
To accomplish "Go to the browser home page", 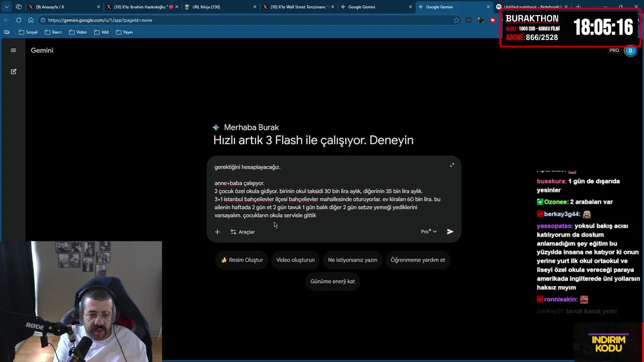I will pos(31,20).
